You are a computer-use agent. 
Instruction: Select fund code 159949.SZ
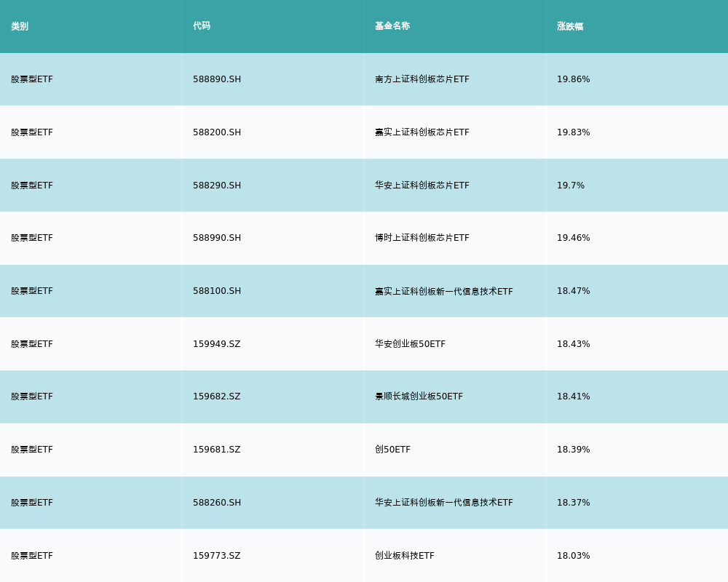click(217, 344)
